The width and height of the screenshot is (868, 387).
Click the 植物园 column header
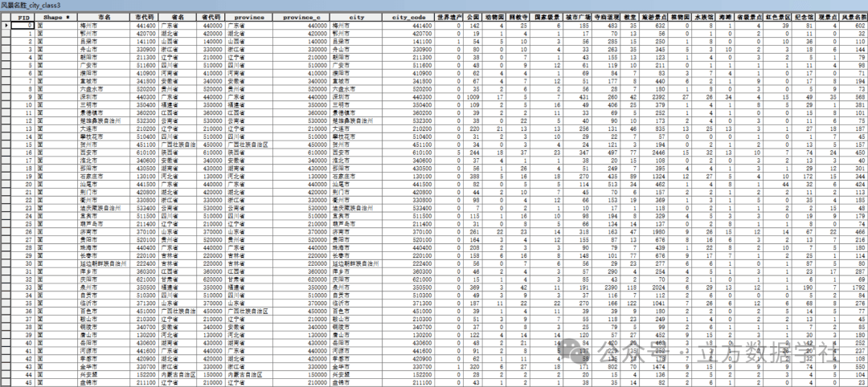[x=680, y=18]
